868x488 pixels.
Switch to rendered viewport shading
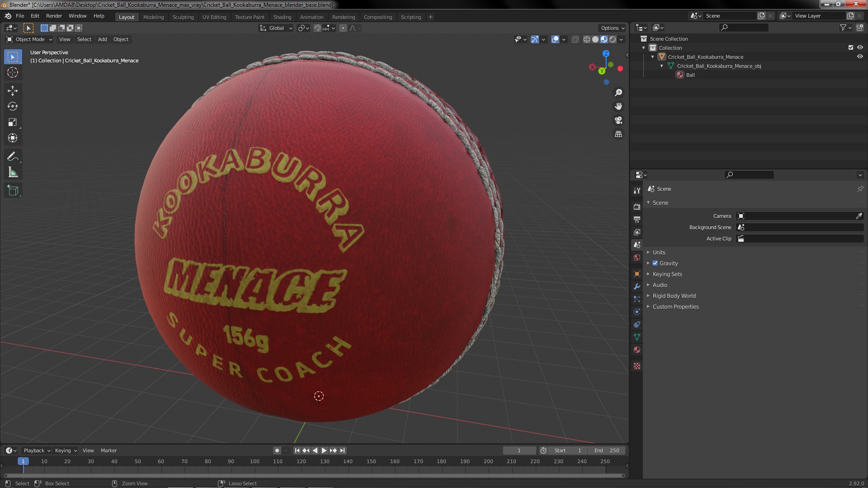[x=613, y=39]
